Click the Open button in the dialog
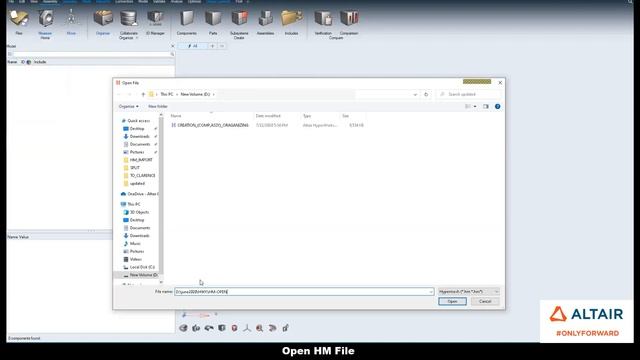Viewport: 640px width, 360px height. 452,301
